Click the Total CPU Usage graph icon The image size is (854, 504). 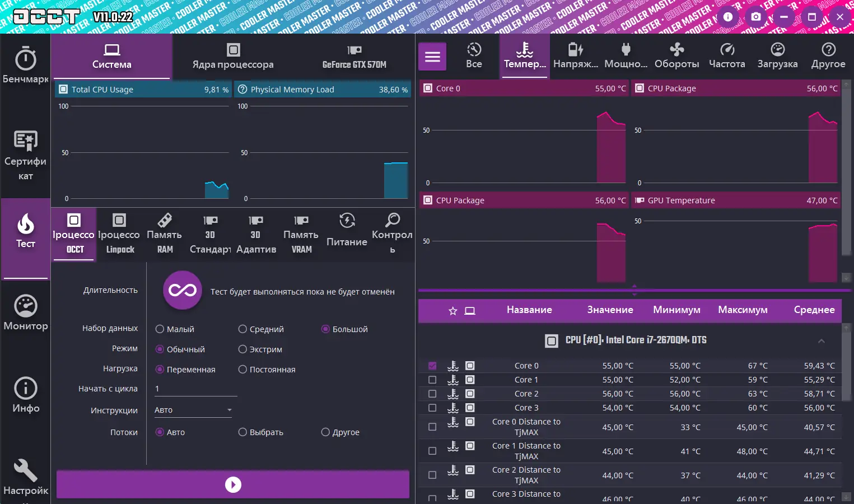(63, 90)
